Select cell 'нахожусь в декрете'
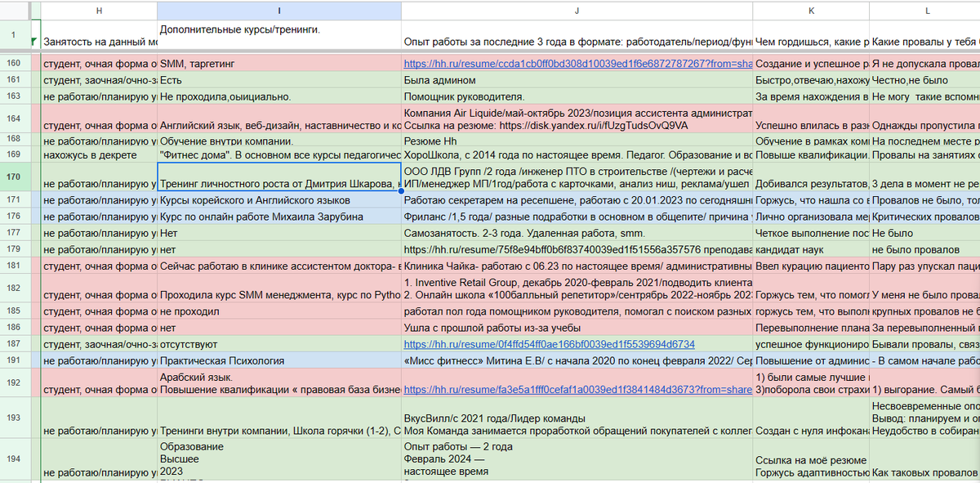 pos(99,154)
